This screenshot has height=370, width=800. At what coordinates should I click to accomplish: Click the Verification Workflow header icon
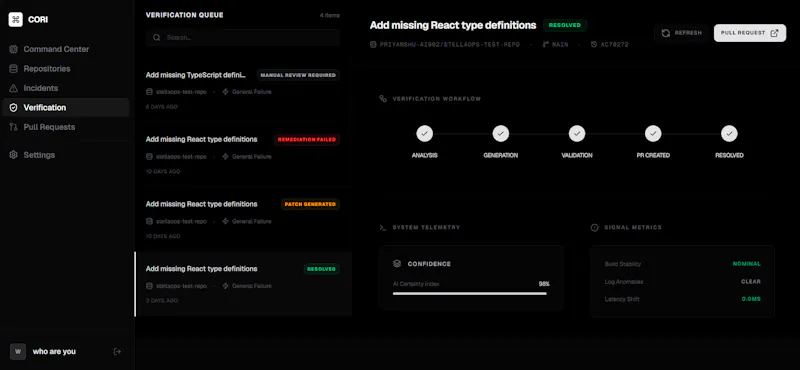click(383, 98)
